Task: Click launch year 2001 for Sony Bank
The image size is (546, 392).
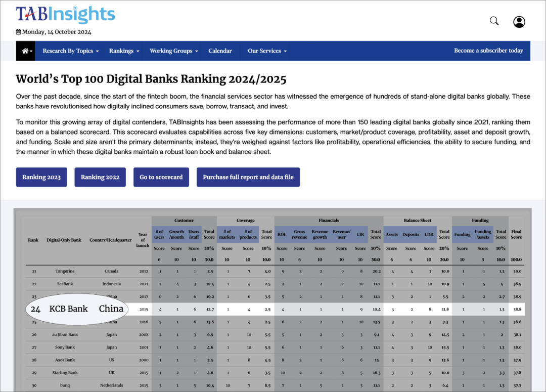Action: click(x=144, y=347)
